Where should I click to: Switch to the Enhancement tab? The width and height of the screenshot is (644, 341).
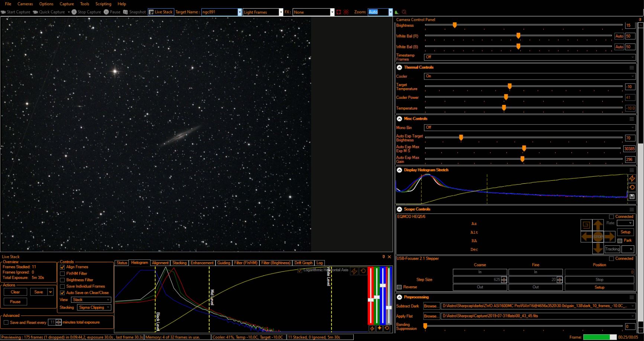(202, 263)
